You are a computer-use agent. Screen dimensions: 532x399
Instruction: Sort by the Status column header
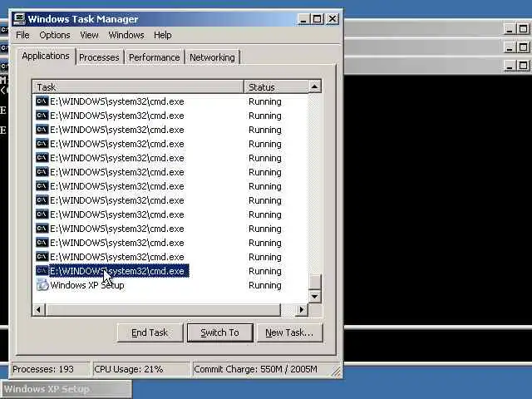276,86
